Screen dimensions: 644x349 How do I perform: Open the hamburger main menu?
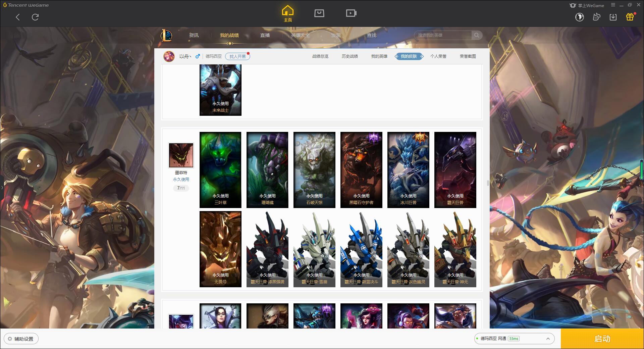click(x=613, y=5)
